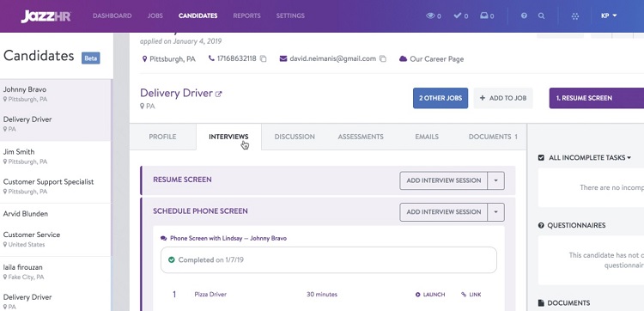This screenshot has width=644, height=311.
Task: Copy the email address with copy icon
Action: (383, 58)
